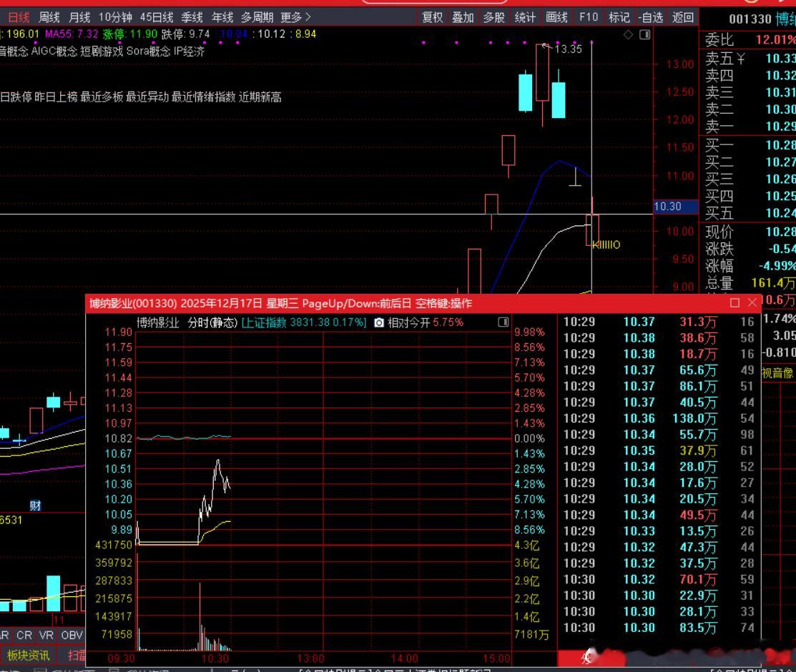The height and width of the screenshot is (672, 796).
Task: Click the ¥ symbol next to 卖五
Action: (740, 59)
